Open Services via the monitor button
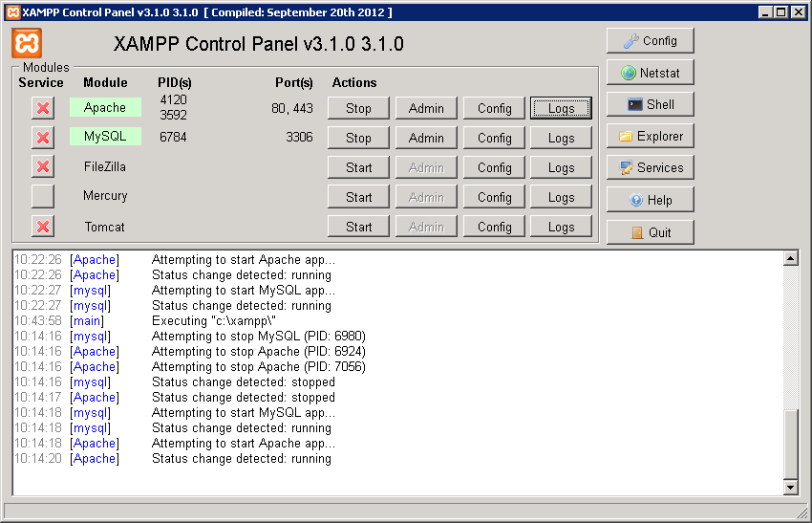Viewport: 812px width, 523px height. click(x=650, y=168)
